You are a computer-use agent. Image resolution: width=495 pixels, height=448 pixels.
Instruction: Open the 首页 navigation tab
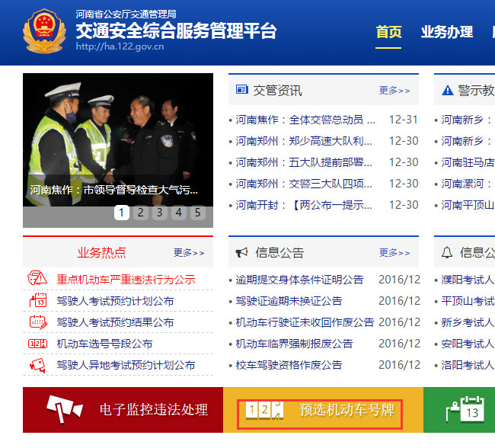[388, 32]
